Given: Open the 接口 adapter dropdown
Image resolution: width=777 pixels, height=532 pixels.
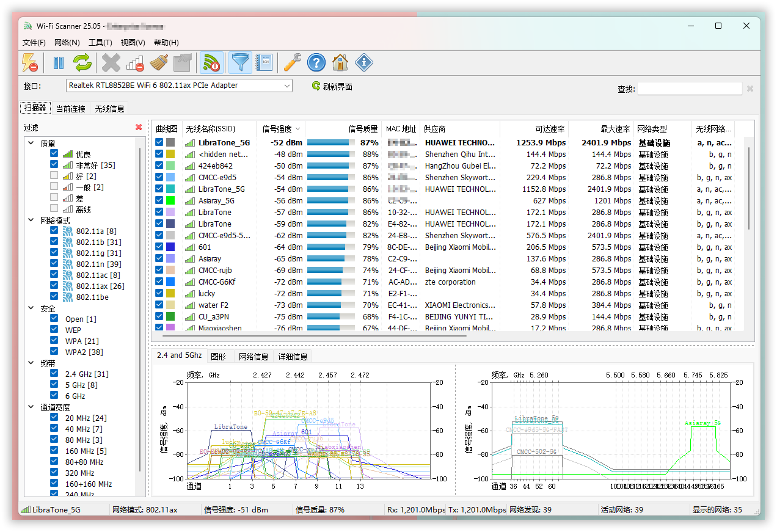Looking at the screenshot, I should click(287, 86).
